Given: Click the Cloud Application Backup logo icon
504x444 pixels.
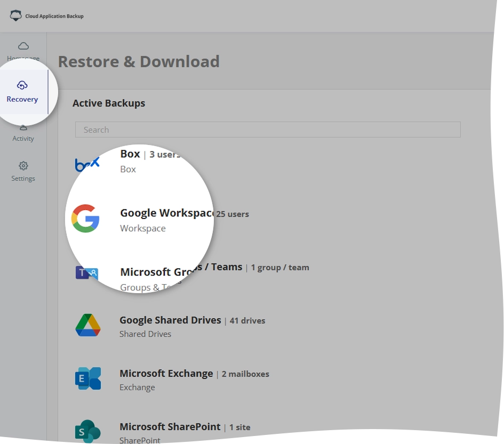Looking at the screenshot, I should 15,15.
